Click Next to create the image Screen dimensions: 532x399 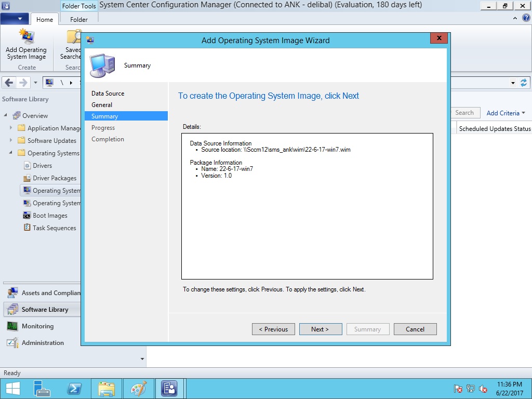(x=321, y=329)
